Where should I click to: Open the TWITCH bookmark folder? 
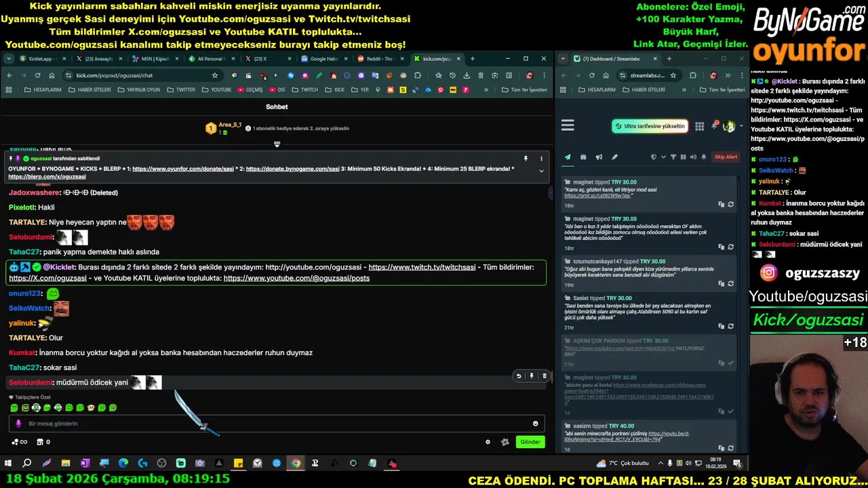point(304,89)
